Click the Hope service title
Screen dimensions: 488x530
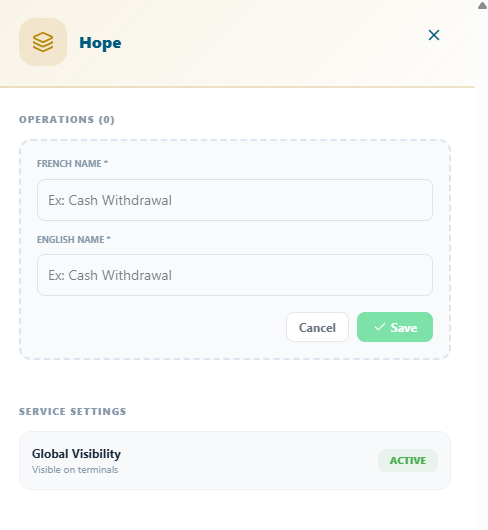[x=100, y=43]
